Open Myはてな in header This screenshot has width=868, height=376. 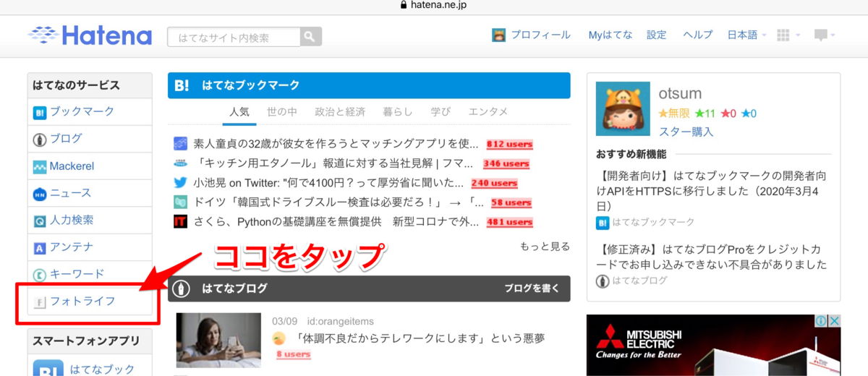[610, 35]
